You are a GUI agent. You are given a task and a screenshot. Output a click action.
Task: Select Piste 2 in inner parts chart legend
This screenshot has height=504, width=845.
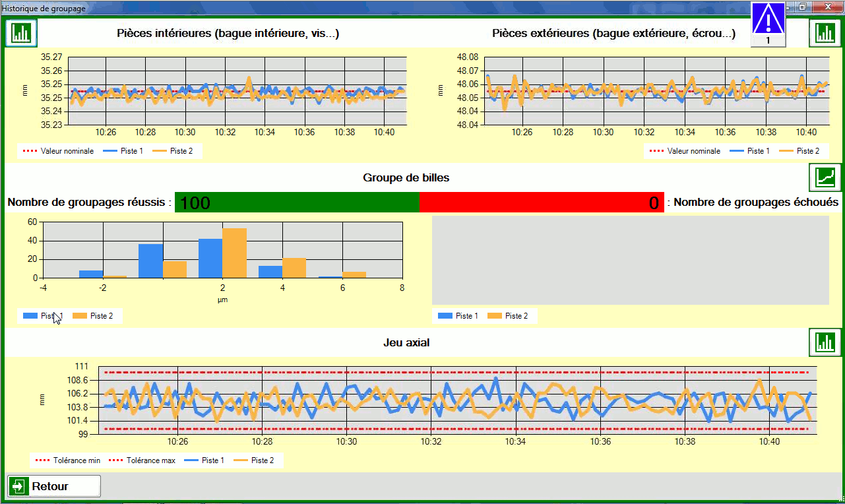point(181,151)
